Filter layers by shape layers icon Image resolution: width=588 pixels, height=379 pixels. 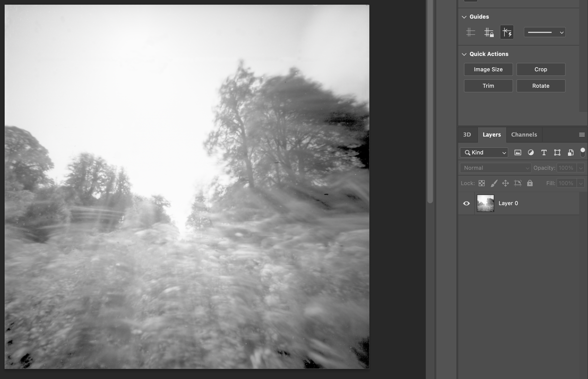(557, 152)
